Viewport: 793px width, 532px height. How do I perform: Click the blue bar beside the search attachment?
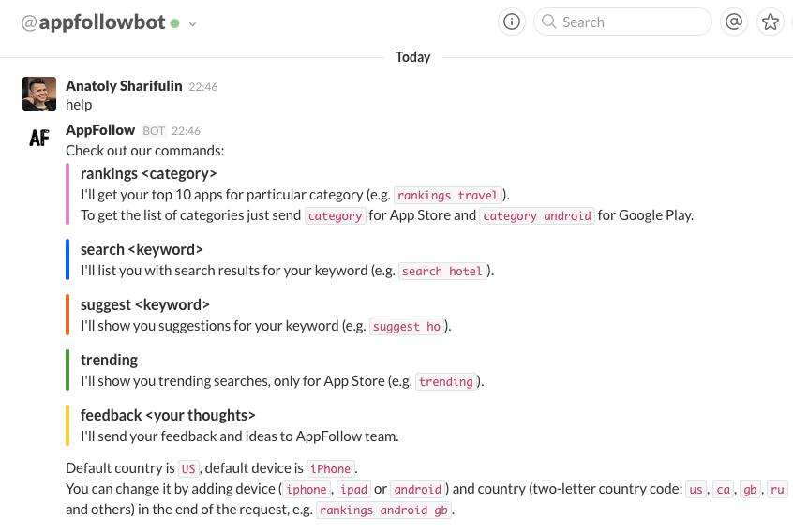point(67,259)
